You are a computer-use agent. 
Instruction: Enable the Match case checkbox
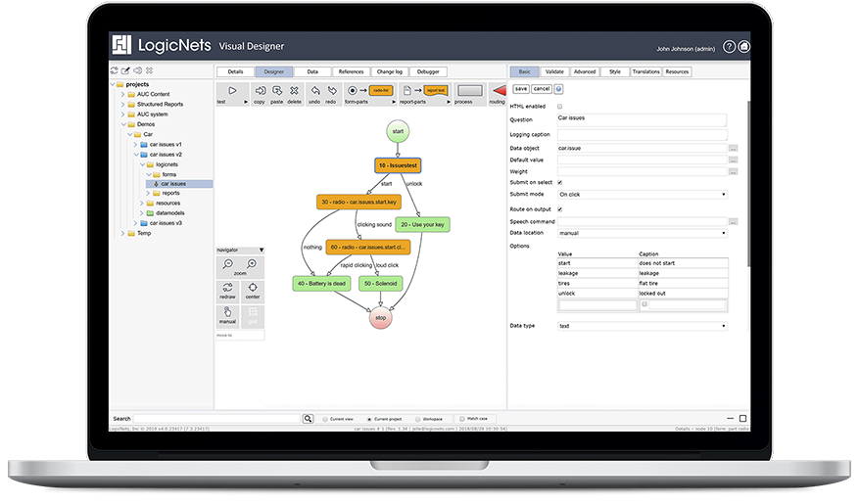click(462, 419)
